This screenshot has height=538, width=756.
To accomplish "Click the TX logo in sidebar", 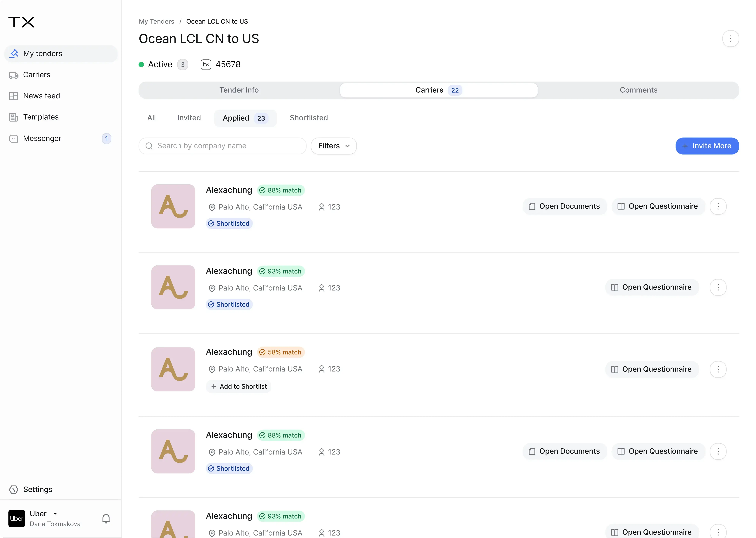I will [21, 22].
